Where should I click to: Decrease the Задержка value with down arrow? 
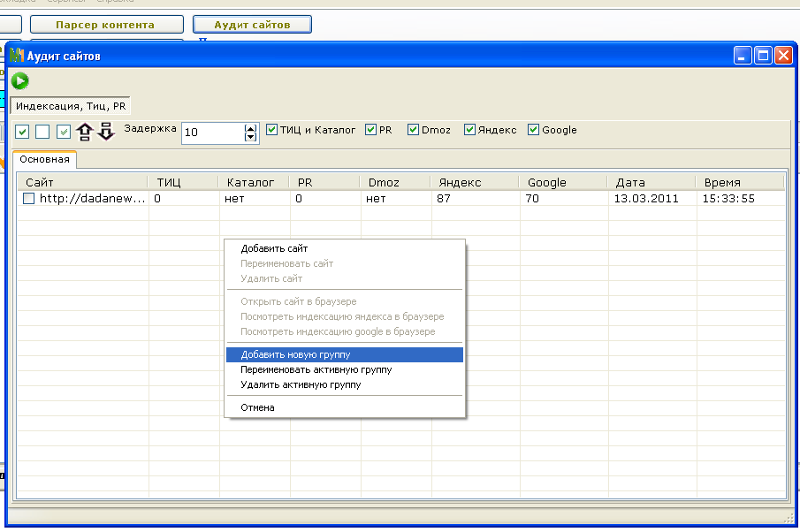point(250,137)
